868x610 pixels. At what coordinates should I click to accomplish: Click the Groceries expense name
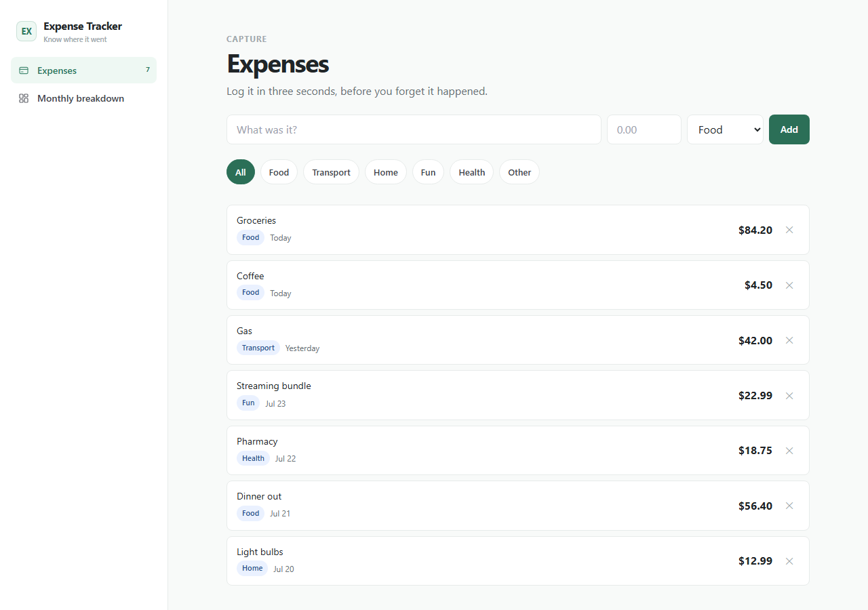pyautogui.click(x=256, y=220)
